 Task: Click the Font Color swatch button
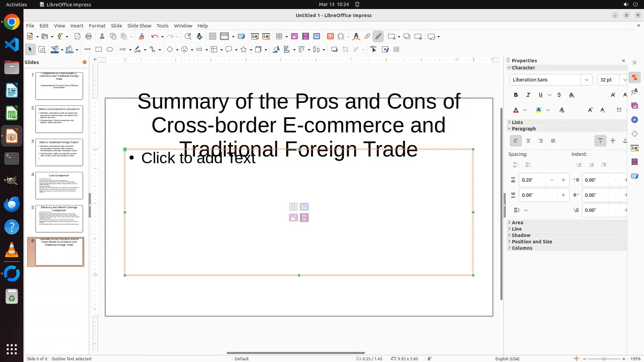[516, 110]
